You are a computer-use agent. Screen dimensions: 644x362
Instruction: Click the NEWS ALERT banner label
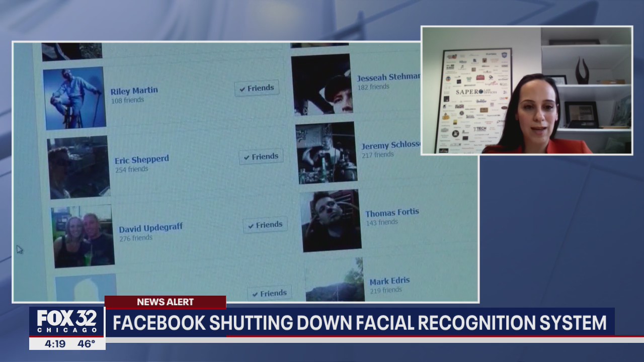point(166,302)
